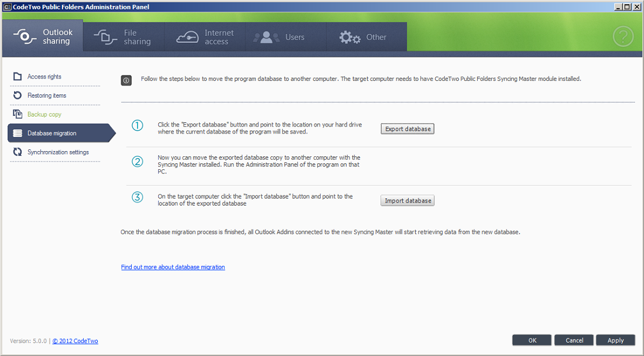
Task: Click the Apply button
Action: pos(615,340)
